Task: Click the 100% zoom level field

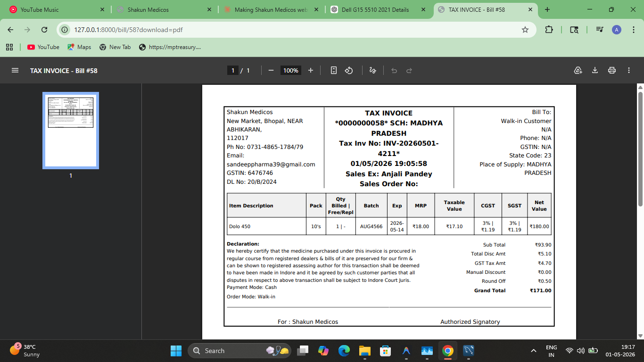Action: pos(290,70)
